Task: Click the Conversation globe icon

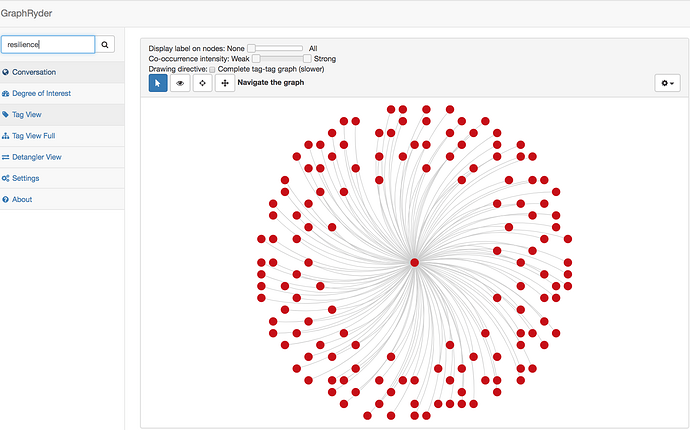Action: [x=5, y=72]
